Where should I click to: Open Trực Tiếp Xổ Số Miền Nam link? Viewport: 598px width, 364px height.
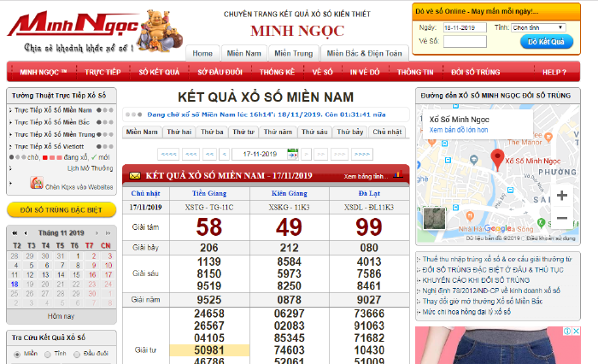point(53,110)
